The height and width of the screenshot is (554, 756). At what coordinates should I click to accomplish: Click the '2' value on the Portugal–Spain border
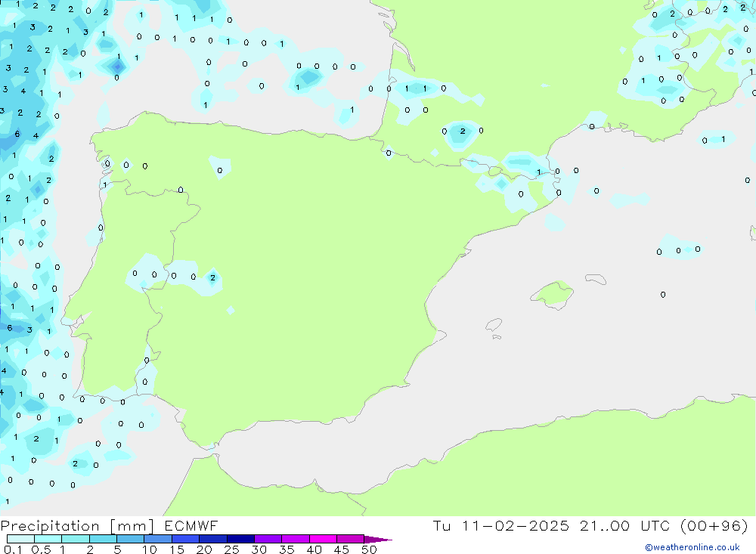click(212, 277)
